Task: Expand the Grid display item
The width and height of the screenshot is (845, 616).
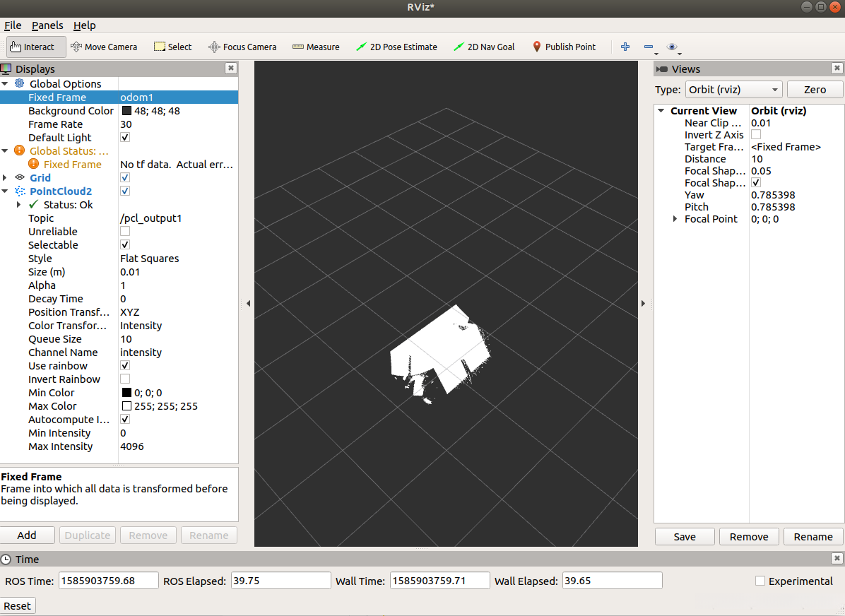Action: point(6,178)
